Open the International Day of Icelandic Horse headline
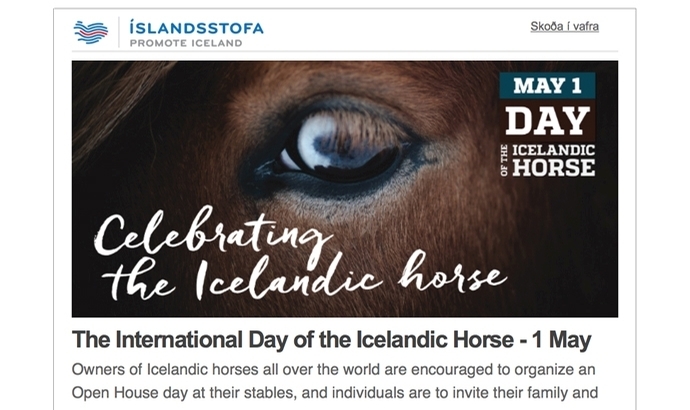Viewport: 690px width, 410px height. tap(331, 340)
